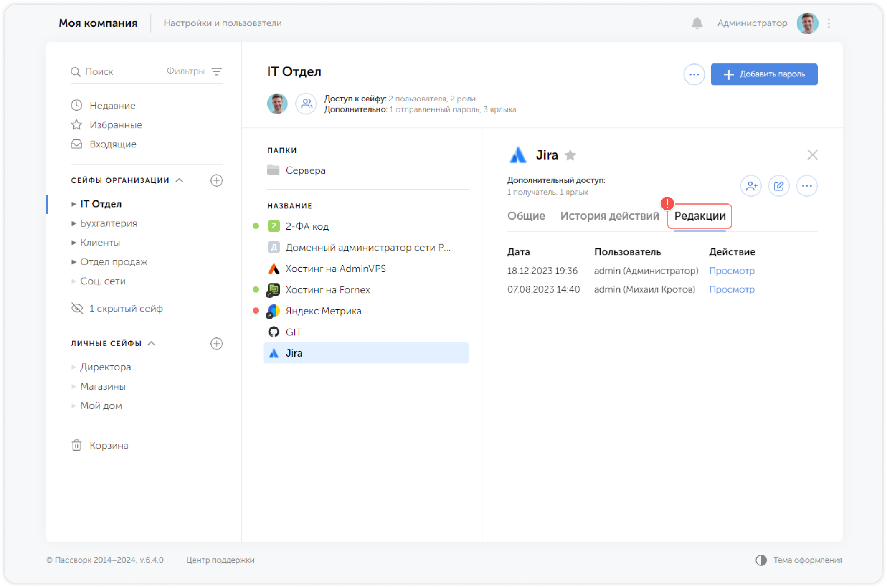
Task: Click Просмотр for the 18.12.2023 revision
Action: (732, 271)
